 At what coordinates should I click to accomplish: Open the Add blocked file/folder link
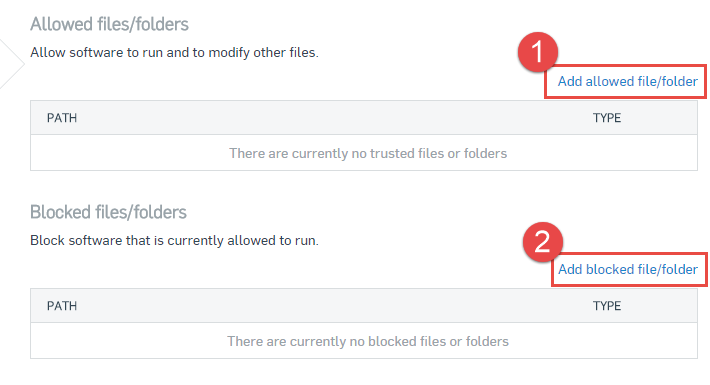click(x=628, y=270)
